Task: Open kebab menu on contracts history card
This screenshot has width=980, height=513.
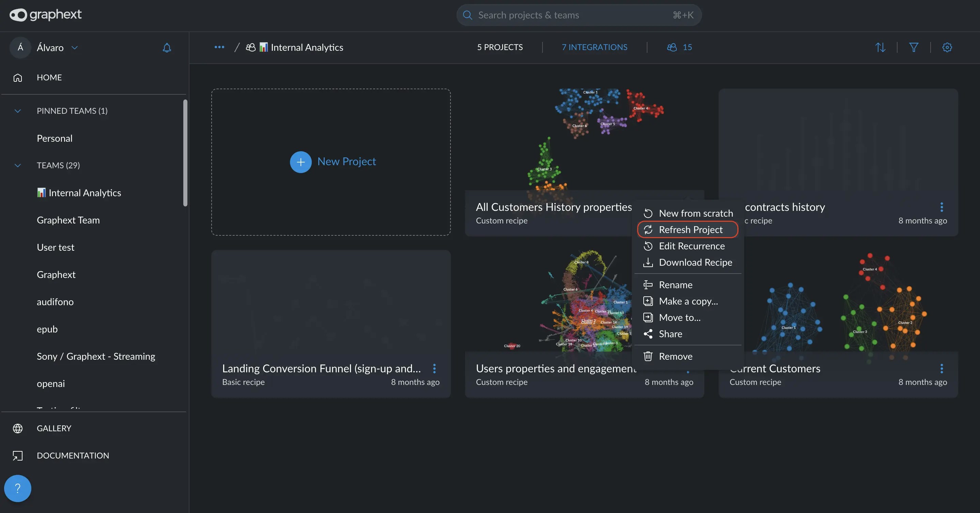Action: [x=941, y=207]
